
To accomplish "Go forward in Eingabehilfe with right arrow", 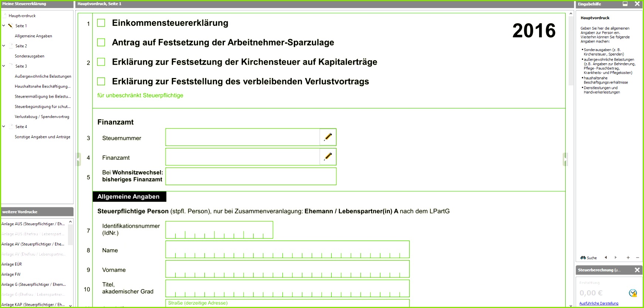I will pos(616,257).
